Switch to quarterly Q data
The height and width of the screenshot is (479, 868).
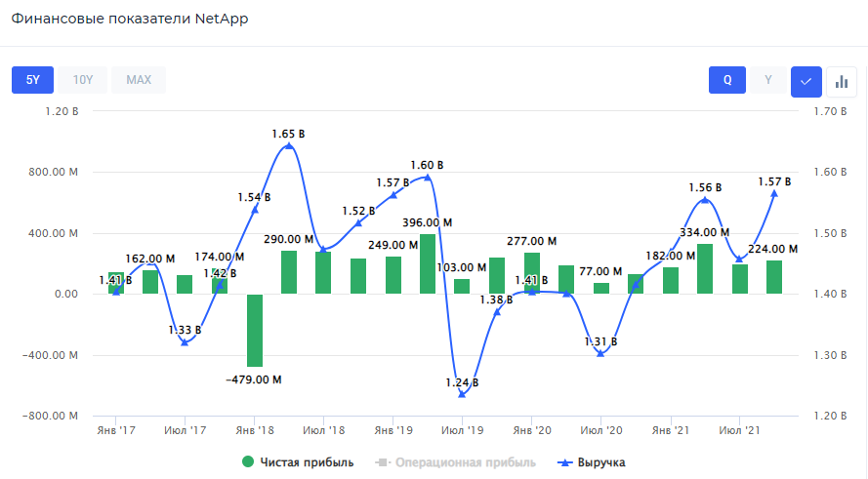[727, 80]
